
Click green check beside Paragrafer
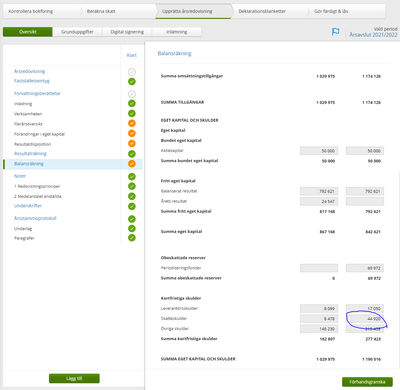[132, 238]
